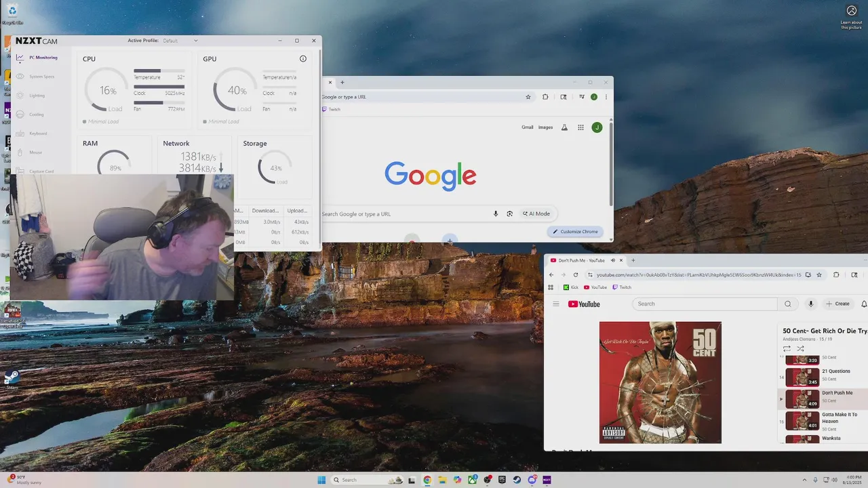Click the AI Mode button on Google
Screen dimensions: 868x488
[536, 213]
